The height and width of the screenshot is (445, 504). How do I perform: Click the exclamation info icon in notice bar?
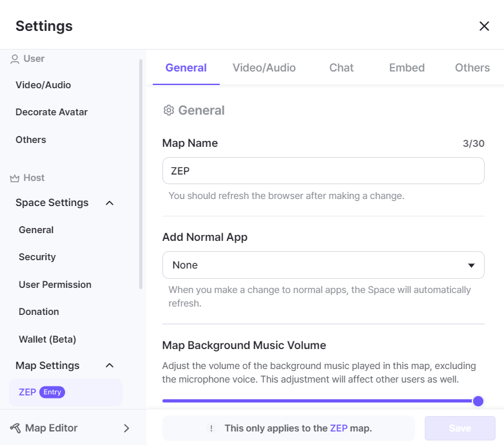pyautogui.click(x=211, y=428)
